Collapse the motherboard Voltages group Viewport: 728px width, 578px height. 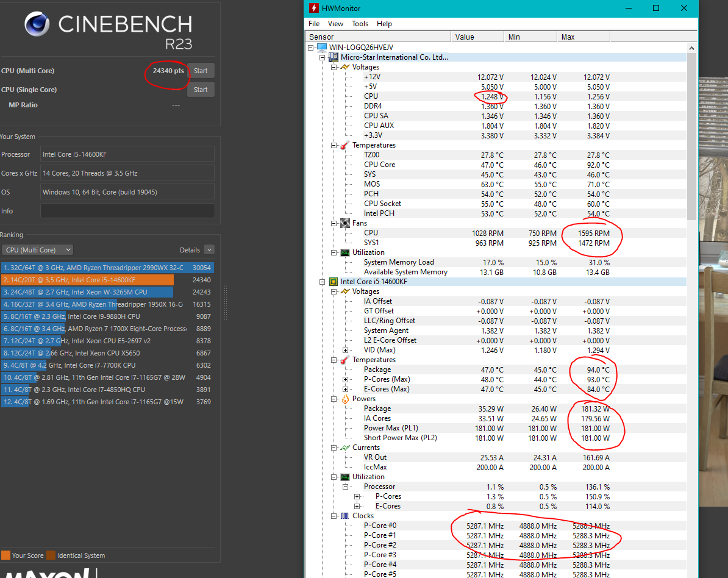tap(334, 67)
